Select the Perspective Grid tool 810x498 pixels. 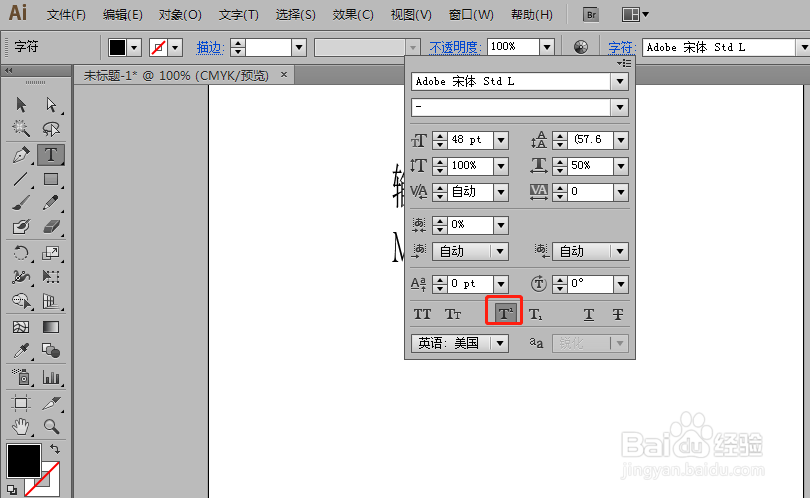click(x=51, y=300)
